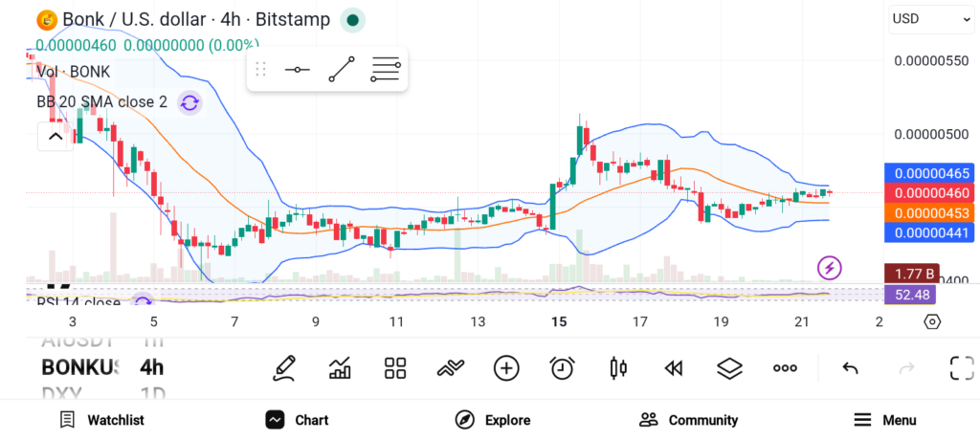Create an alert with alarm clock icon

pyautogui.click(x=563, y=368)
